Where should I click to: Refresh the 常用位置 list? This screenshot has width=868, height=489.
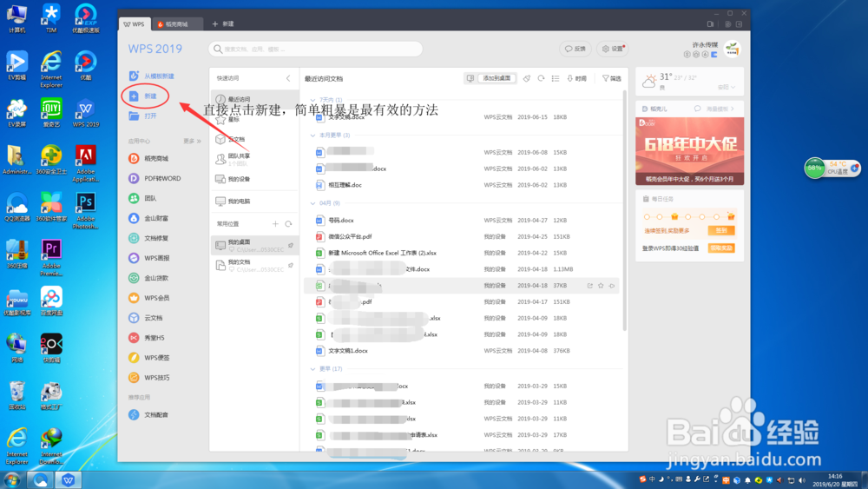(288, 224)
